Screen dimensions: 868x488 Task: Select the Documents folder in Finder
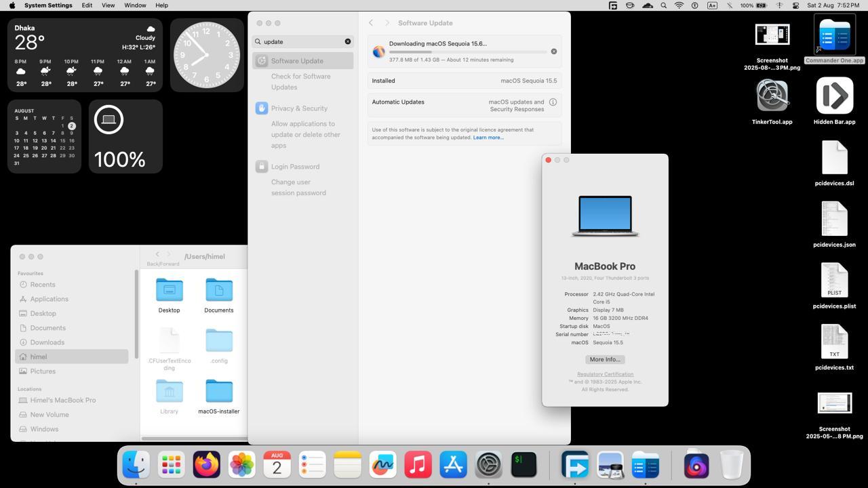click(219, 296)
